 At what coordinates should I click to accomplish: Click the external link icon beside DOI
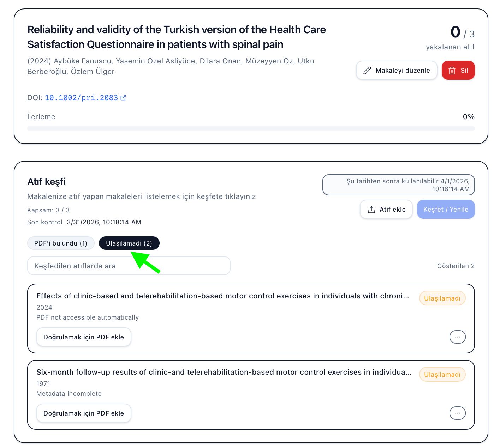click(x=123, y=98)
